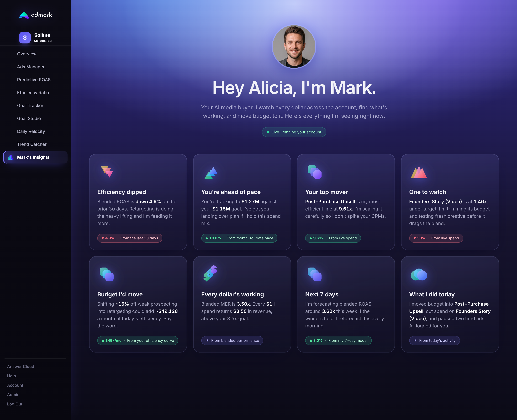The height and width of the screenshot is (420, 517).
Task: Open Ads Manager
Action: click(x=31, y=67)
